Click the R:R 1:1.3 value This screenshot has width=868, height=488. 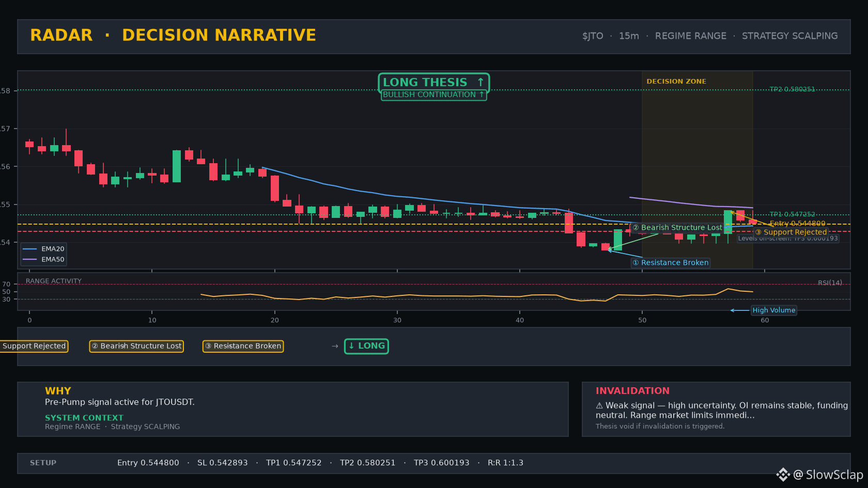[506, 463]
